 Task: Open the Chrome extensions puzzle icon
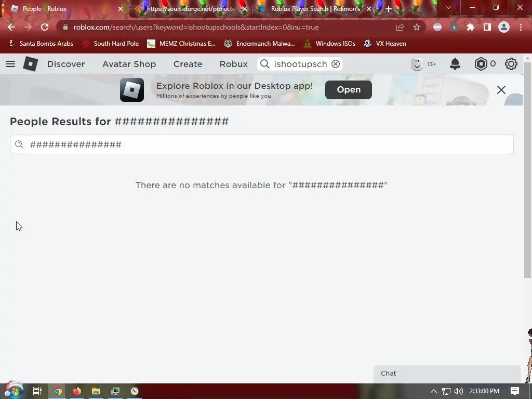(471, 27)
